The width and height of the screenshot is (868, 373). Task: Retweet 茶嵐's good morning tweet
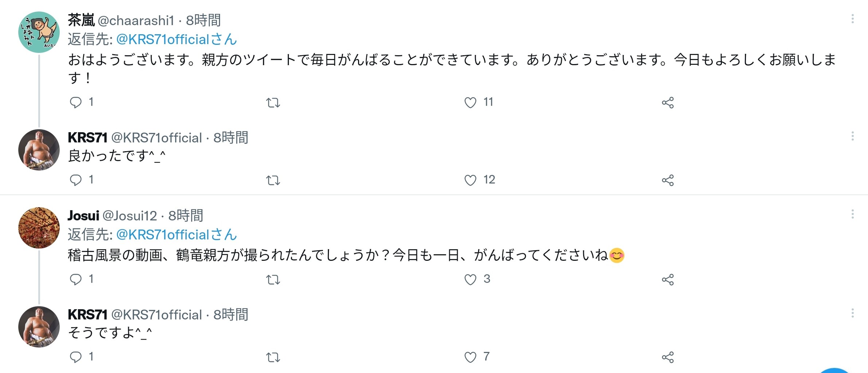pos(273,103)
